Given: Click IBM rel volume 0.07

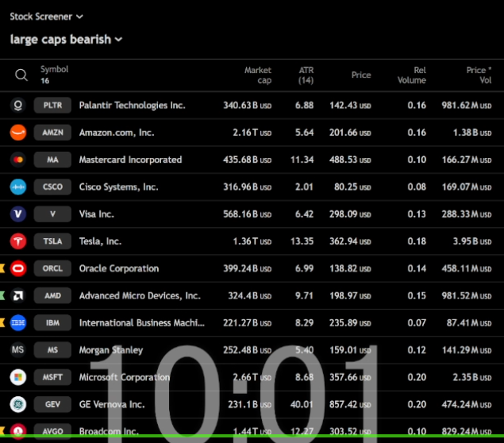Looking at the screenshot, I should click(417, 323).
